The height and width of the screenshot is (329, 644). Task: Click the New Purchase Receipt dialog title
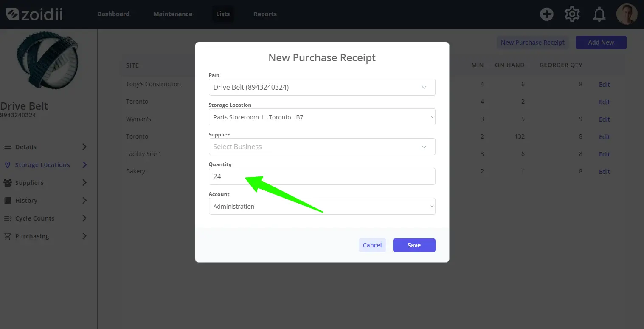[x=322, y=57]
